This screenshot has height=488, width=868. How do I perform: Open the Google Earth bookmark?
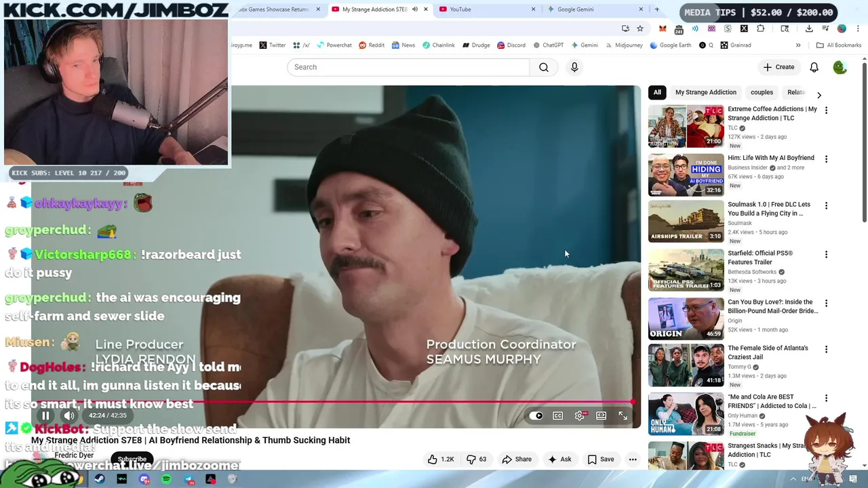click(670, 45)
